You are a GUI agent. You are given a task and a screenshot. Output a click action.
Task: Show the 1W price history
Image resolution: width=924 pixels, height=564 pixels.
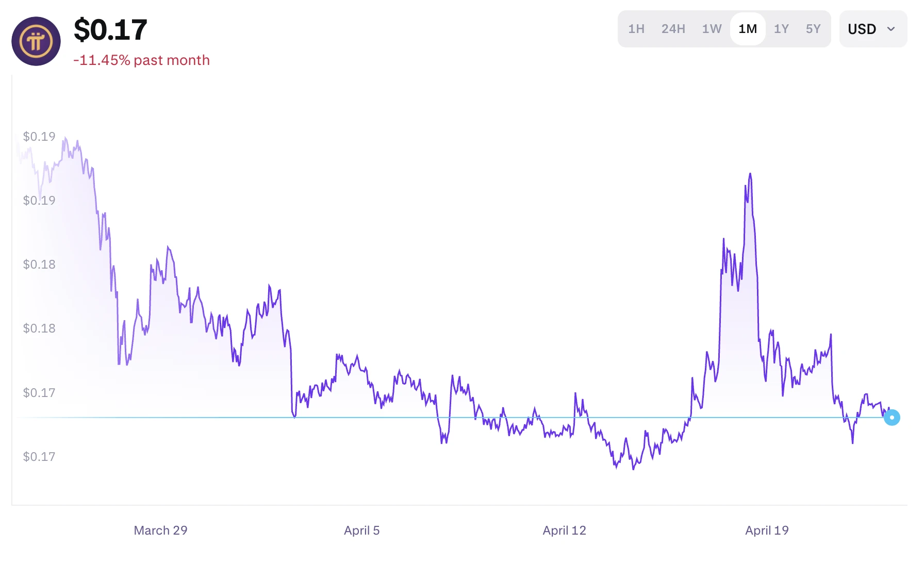click(712, 29)
